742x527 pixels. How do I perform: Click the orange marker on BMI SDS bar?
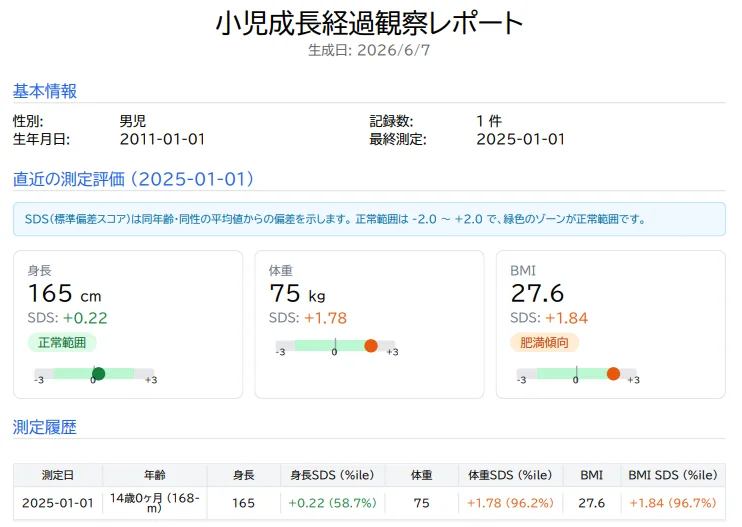coord(613,374)
